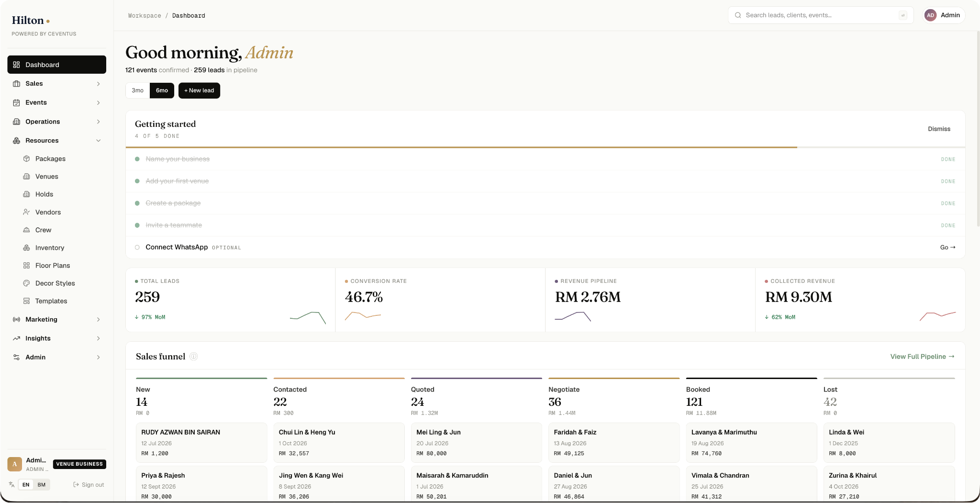
Task: Click the Templates layout icon
Action: pyautogui.click(x=27, y=301)
